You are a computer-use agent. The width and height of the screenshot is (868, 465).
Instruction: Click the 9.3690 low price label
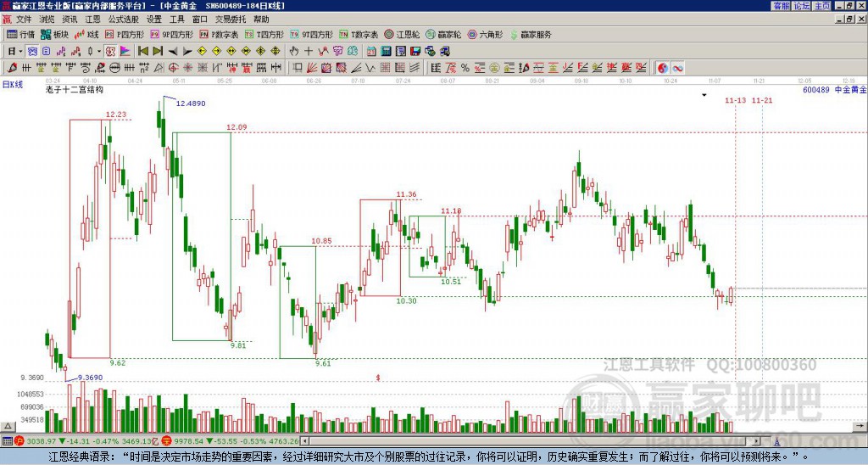click(90, 378)
